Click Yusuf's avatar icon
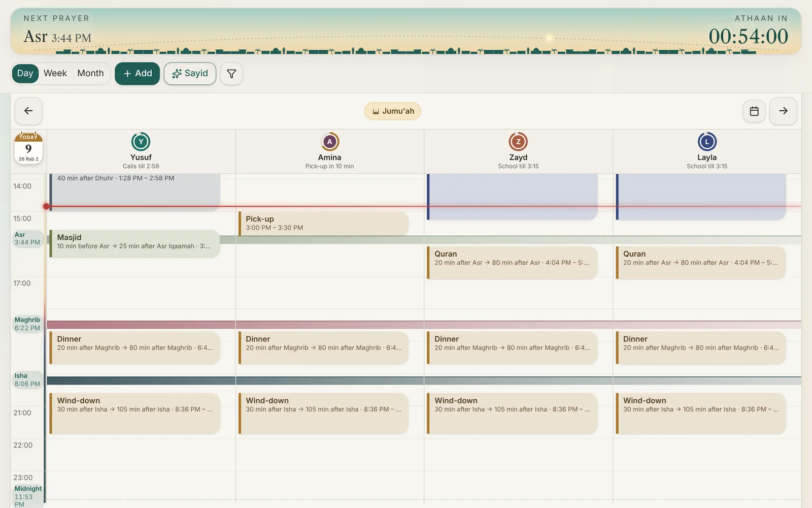Image resolution: width=812 pixels, height=508 pixels. point(141,142)
